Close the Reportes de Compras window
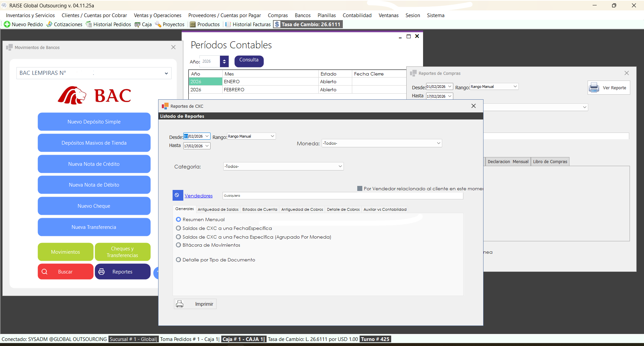 pyautogui.click(x=627, y=73)
